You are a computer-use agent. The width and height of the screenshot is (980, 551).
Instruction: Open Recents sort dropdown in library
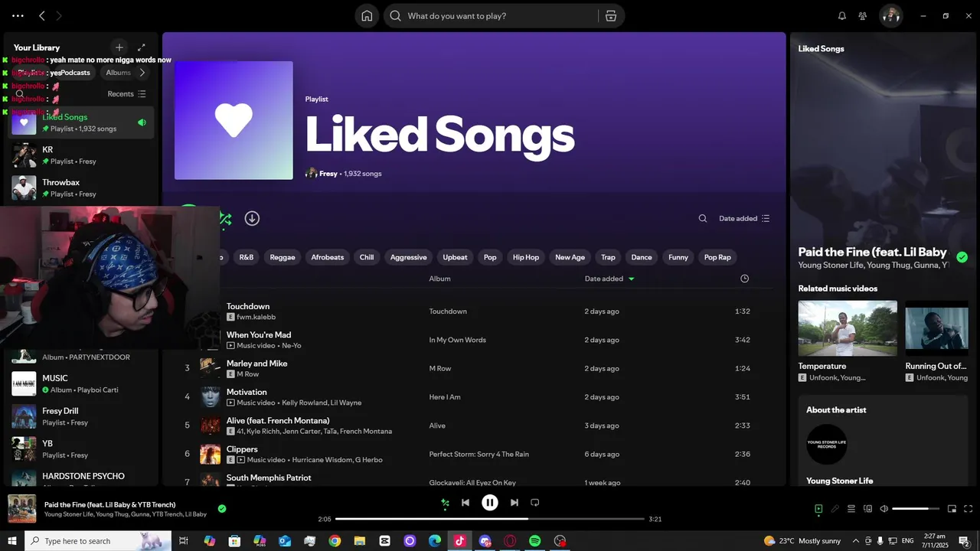(x=126, y=94)
